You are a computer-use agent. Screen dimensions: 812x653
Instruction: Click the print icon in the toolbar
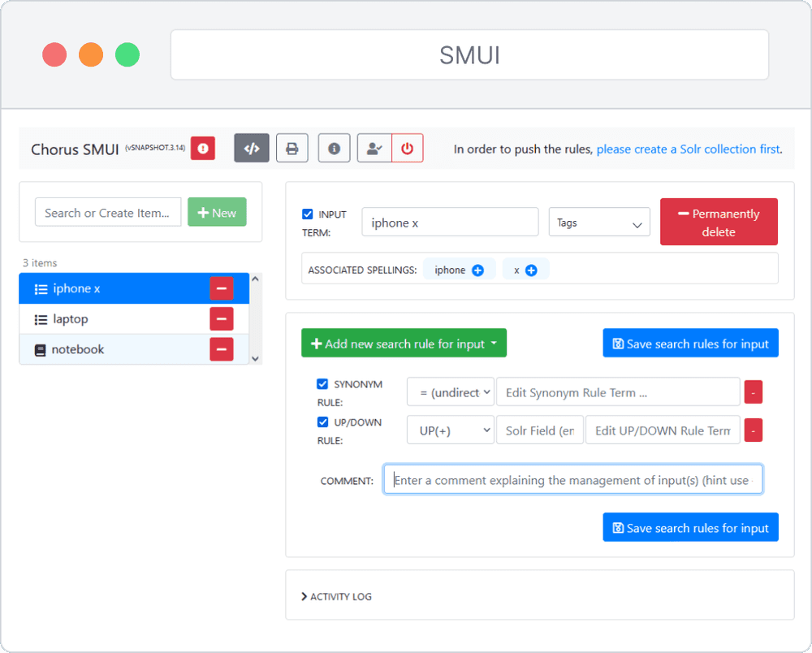coord(292,147)
